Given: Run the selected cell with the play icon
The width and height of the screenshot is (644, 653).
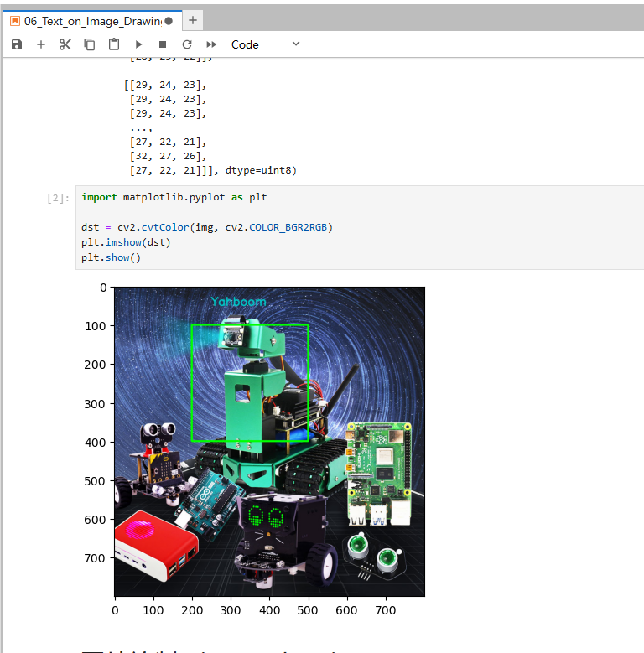Looking at the screenshot, I should [x=138, y=44].
